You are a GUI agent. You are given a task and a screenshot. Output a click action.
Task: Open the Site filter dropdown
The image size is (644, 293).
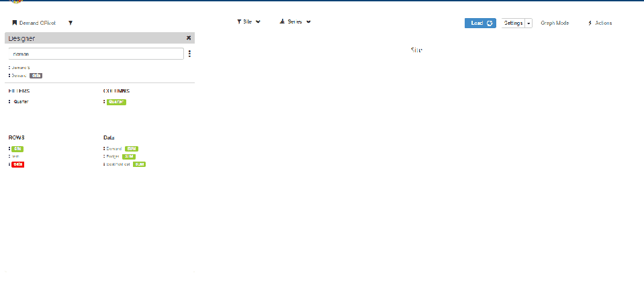pyautogui.click(x=248, y=21)
